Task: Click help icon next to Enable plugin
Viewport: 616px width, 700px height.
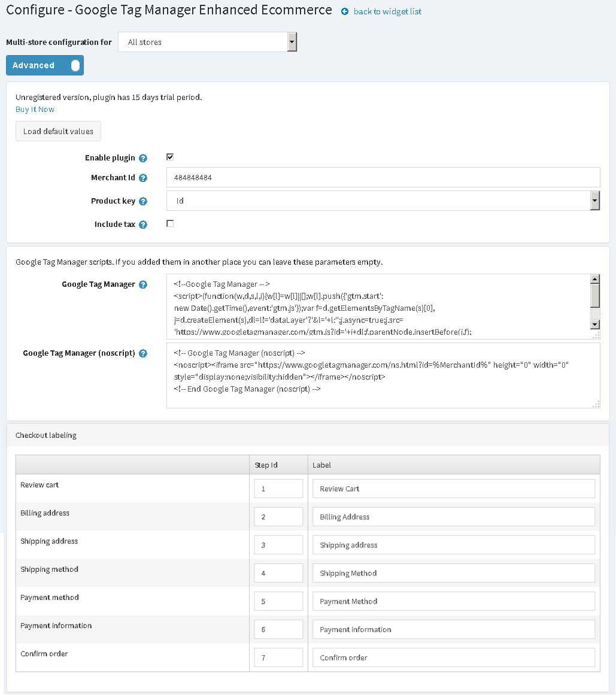Action: tap(143, 158)
